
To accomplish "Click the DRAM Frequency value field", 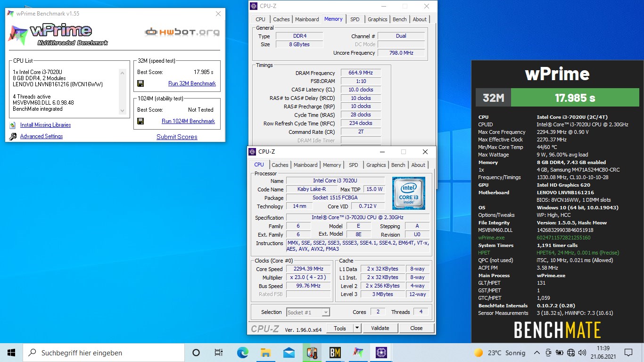I will point(361,73).
